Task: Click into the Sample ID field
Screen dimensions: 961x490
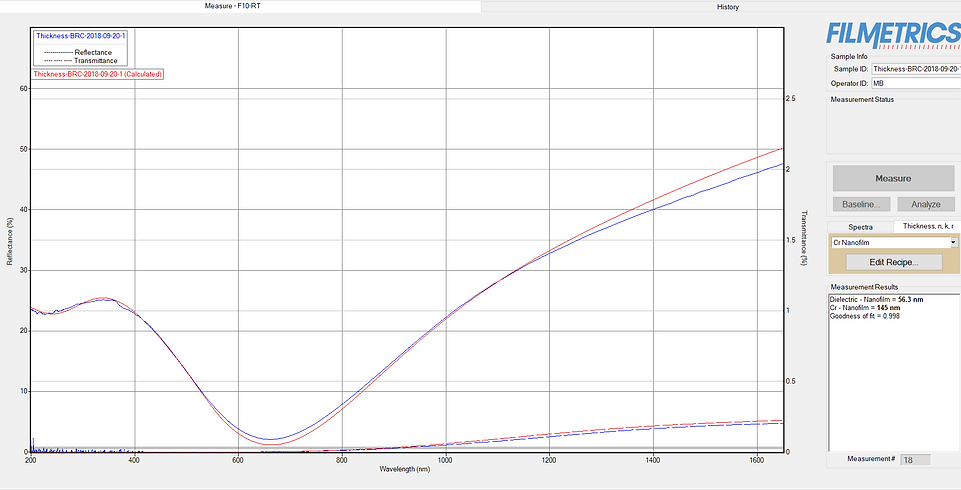Action: [x=914, y=69]
